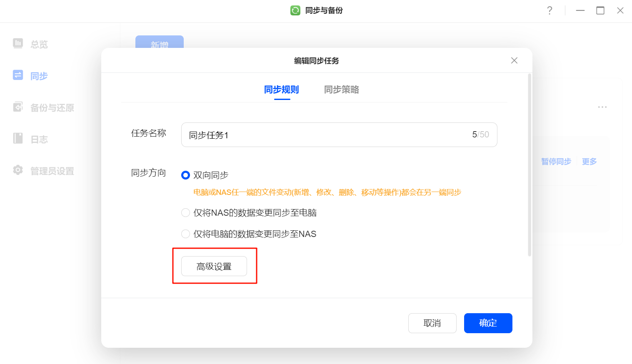Click the help question mark icon
Viewport: 632px width, 364px height.
[550, 10]
